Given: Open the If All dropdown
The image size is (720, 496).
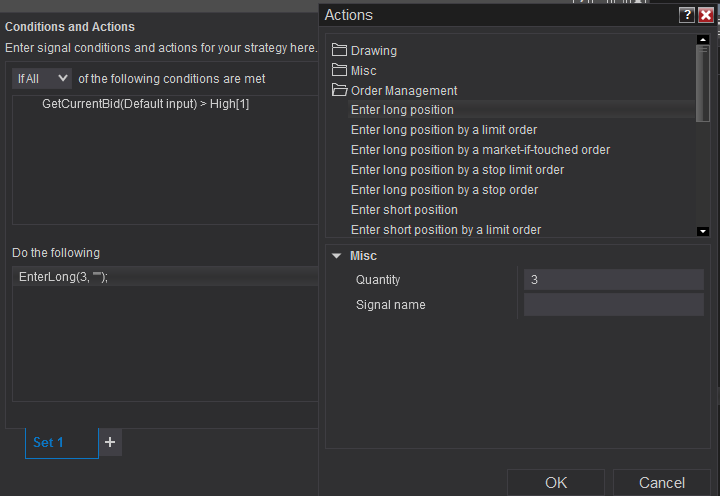Looking at the screenshot, I should [x=42, y=78].
